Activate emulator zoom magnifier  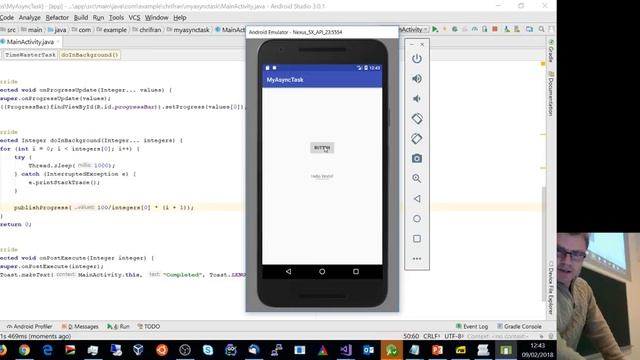click(417, 178)
